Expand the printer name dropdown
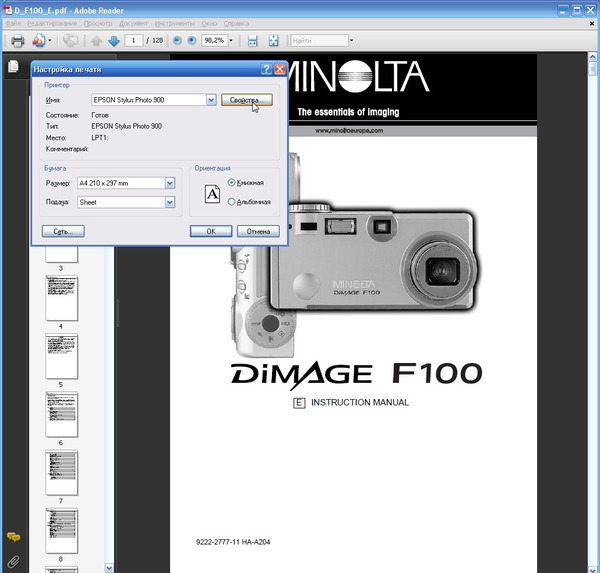 [x=211, y=100]
